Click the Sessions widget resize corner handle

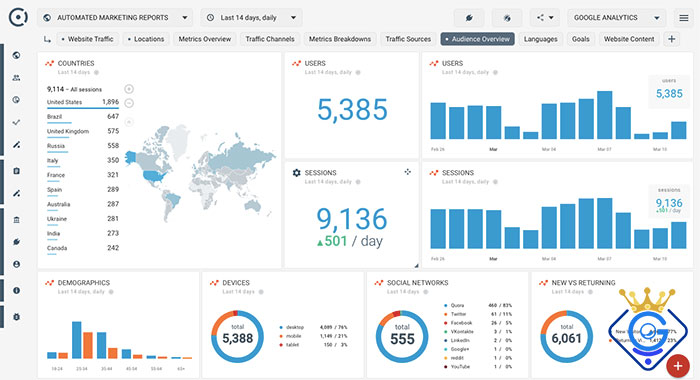416,266
